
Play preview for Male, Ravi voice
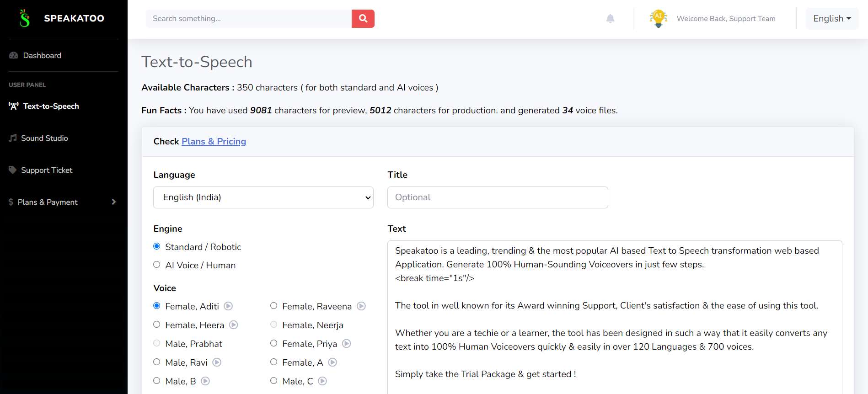tap(217, 362)
